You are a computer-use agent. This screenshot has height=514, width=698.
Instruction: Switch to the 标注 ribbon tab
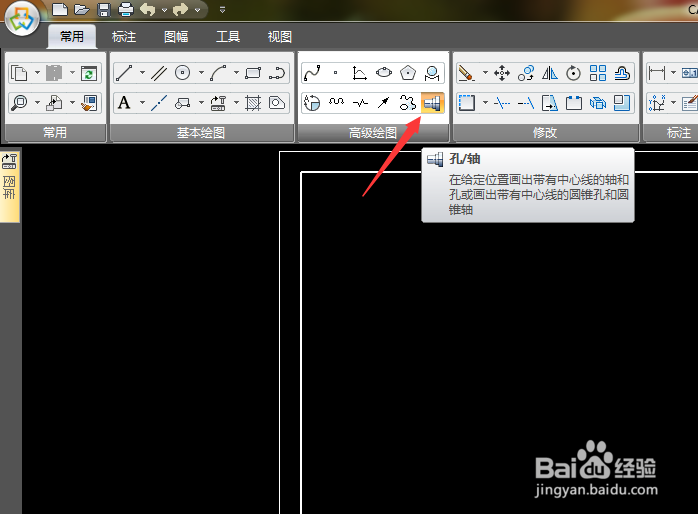pos(124,36)
